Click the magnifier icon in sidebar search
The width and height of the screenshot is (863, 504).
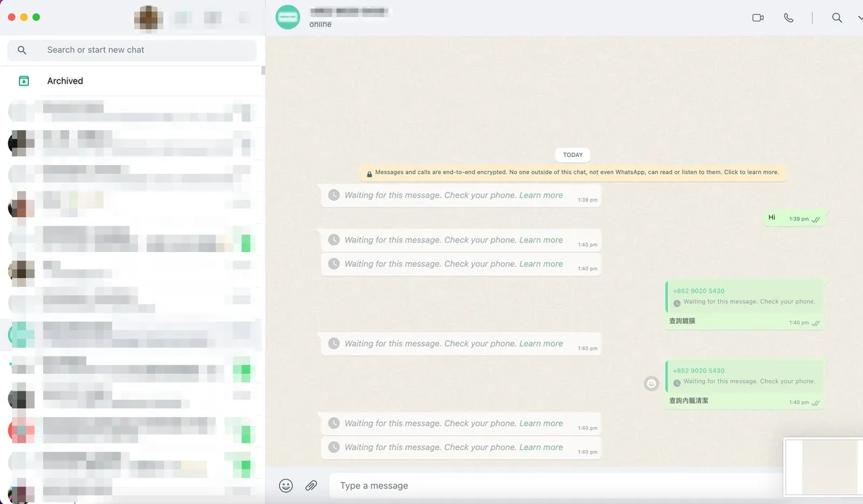click(22, 50)
